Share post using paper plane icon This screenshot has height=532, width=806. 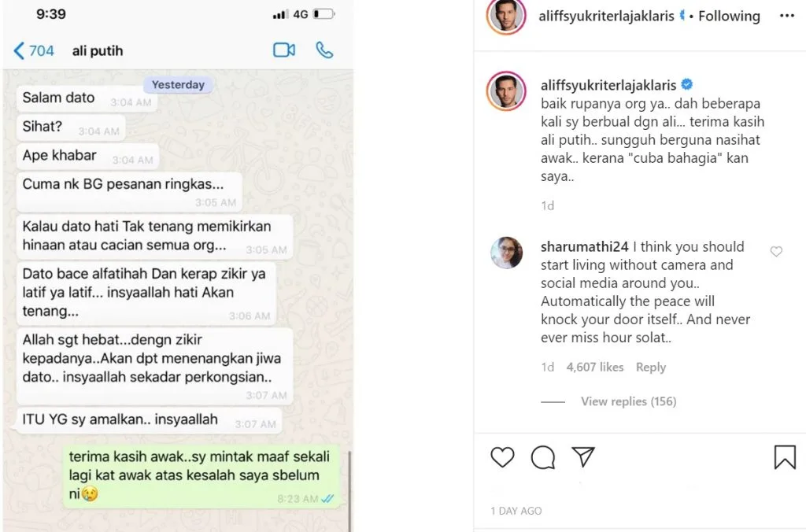[x=583, y=456]
